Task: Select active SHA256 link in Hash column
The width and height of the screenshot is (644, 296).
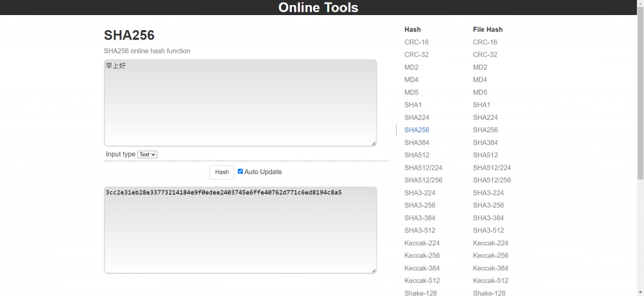Action: point(416,129)
